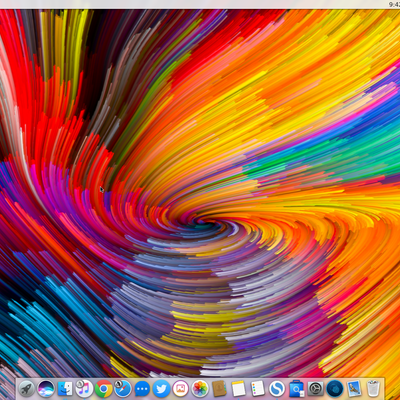Open the iTunes music note icon

tap(84, 389)
